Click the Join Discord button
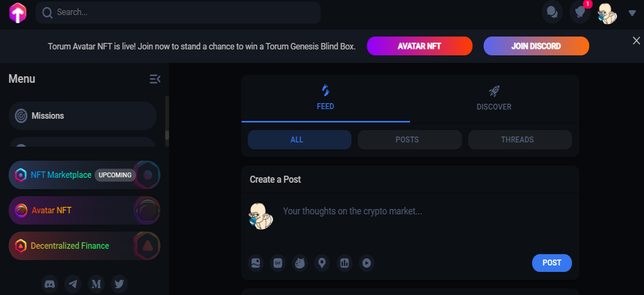The image size is (644, 295). coord(536,46)
